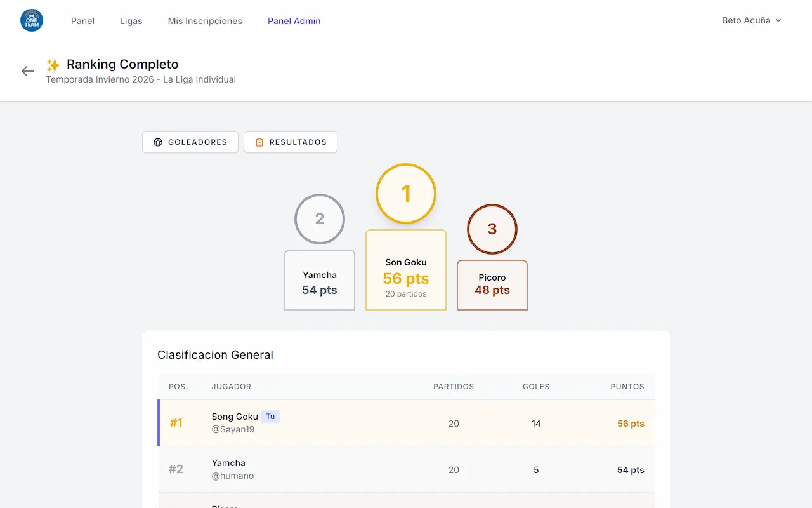Select the gold number 1 medal circle
Image resolution: width=812 pixels, height=508 pixels.
(x=406, y=194)
